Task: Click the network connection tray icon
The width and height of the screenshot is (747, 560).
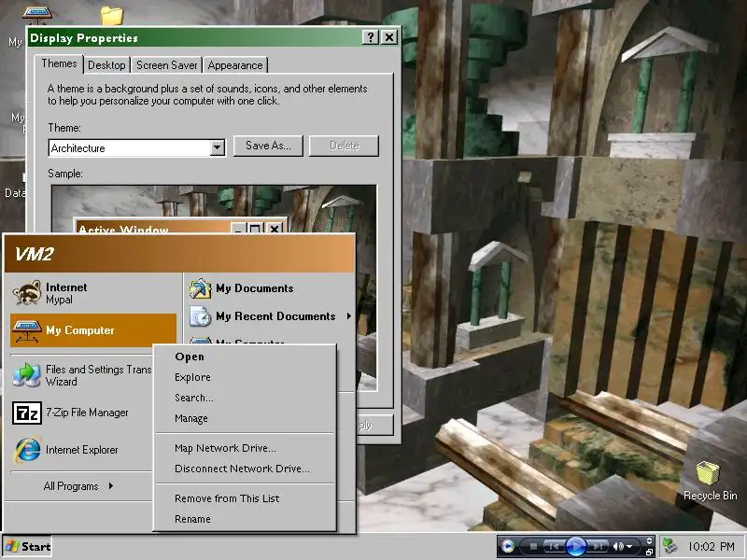Action: tap(670, 547)
